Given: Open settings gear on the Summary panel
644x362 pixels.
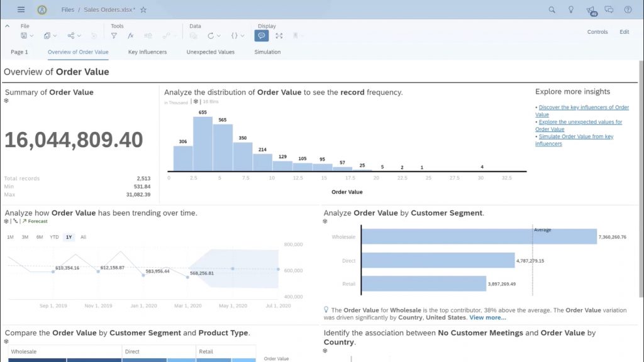Looking at the screenshot, I should [x=7, y=99].
